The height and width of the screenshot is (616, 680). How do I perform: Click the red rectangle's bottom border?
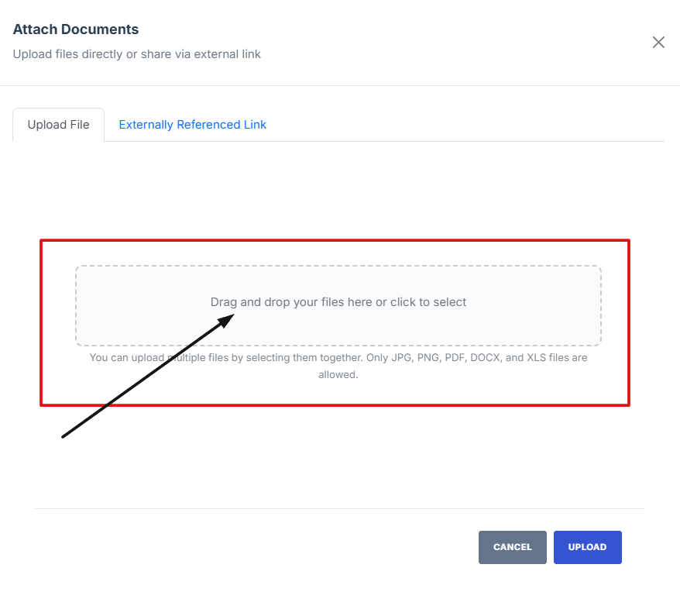pyautogui.click(x=335, y=404)
